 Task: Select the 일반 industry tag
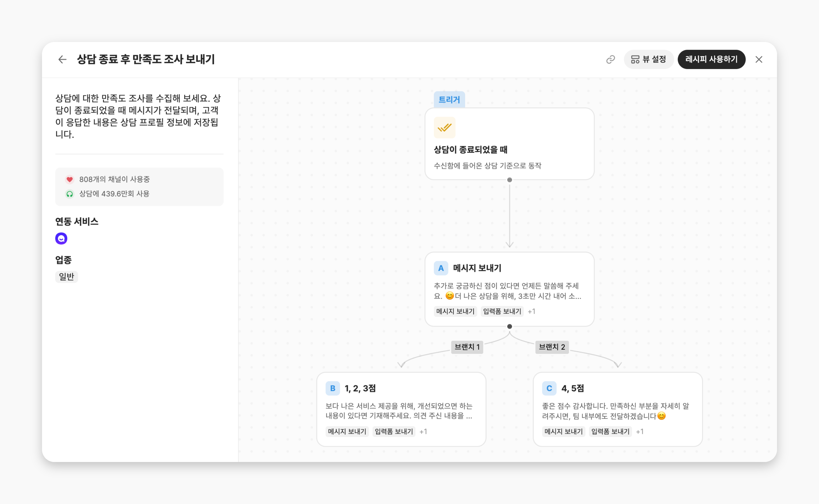tap(66, 277)
